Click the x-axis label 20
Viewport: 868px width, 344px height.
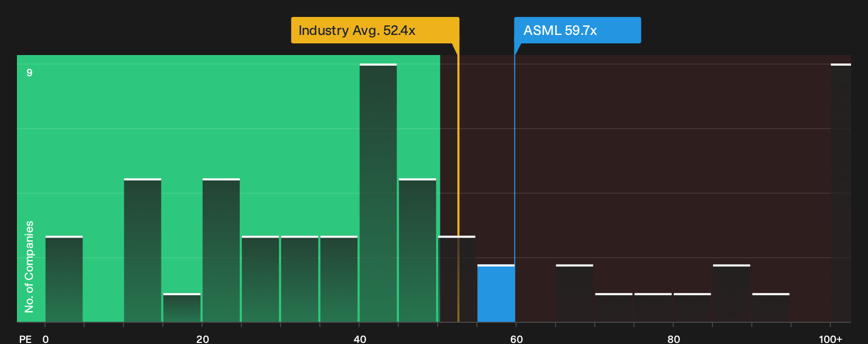[203, 339]
